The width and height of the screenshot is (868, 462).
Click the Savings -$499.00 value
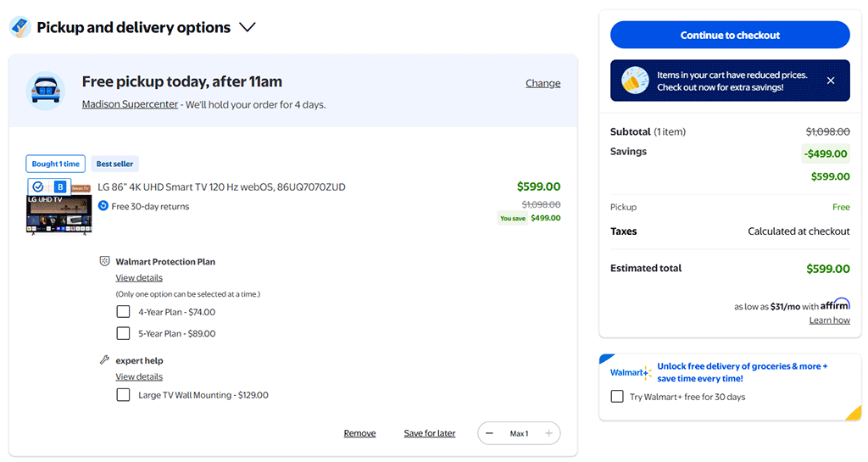[826, 153]
